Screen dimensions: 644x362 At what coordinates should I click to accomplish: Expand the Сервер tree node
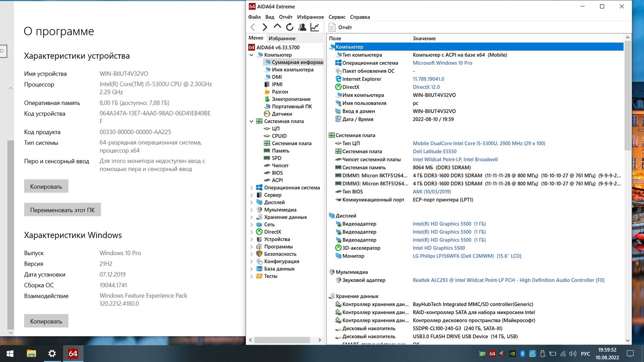252,195
